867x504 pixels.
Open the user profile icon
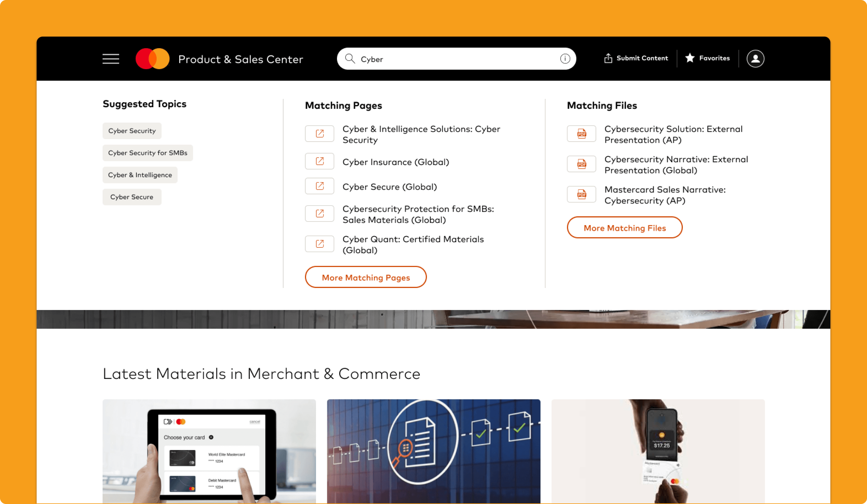(x=755, y=59)
